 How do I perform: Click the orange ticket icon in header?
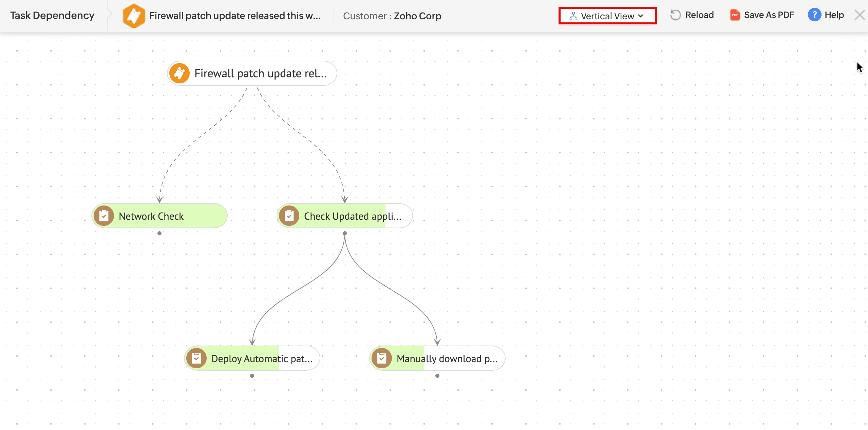click(x=134, y=16)
